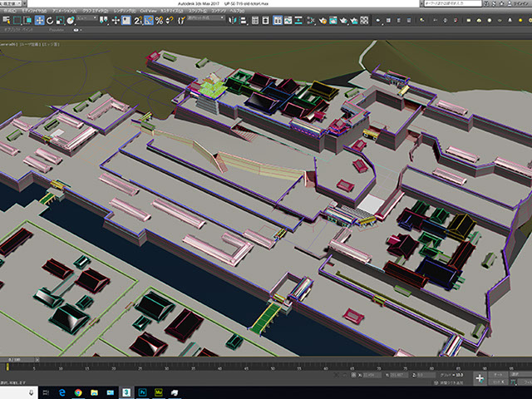
Task: Open the レンダリング (Rendering) menu
Action: click(125, 9)
